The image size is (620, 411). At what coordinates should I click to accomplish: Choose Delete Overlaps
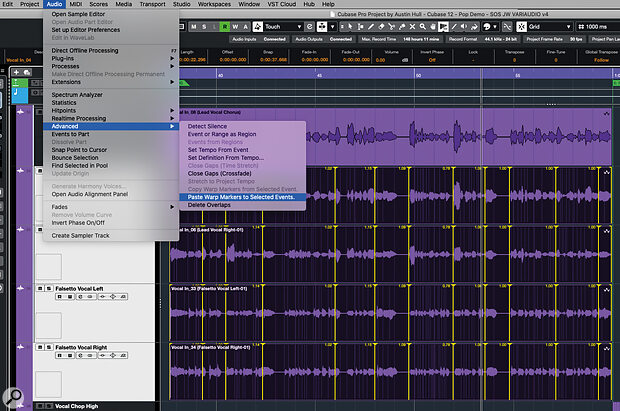pos(242,205)
